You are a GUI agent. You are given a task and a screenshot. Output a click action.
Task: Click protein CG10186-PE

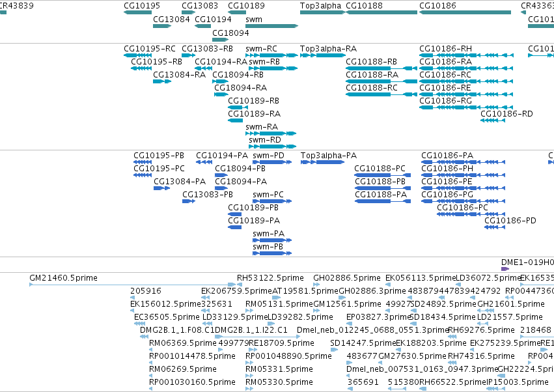pos(464,188)
